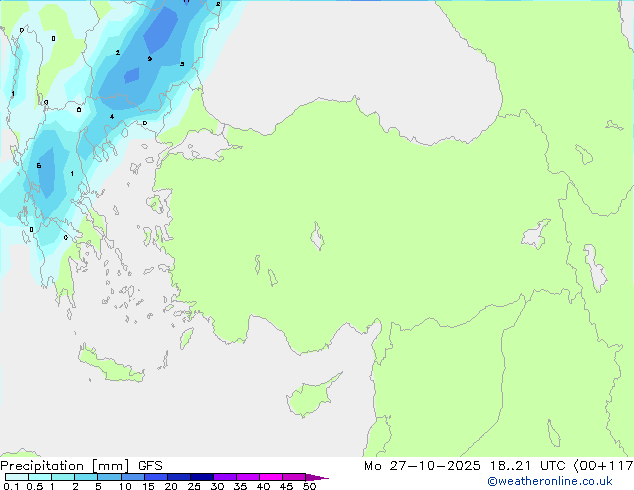Select the 45–50 mm legend color box
Screen dimensions: 634x490
[294, 477]
